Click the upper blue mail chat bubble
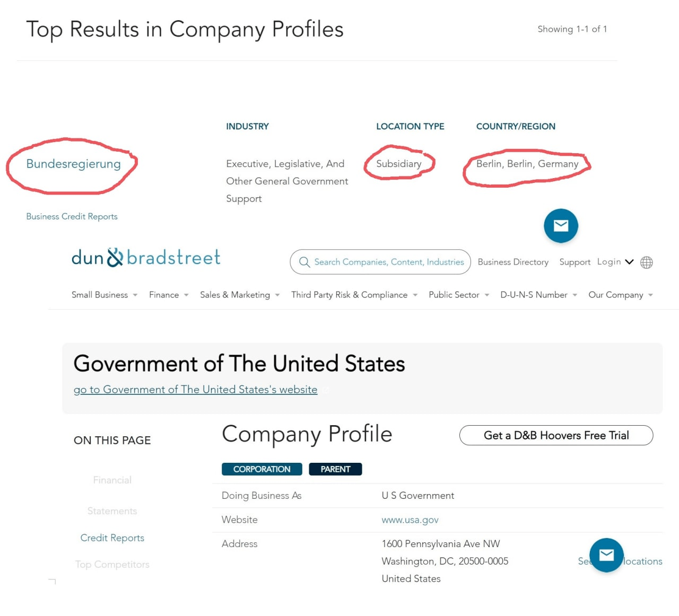 (561, 226)
